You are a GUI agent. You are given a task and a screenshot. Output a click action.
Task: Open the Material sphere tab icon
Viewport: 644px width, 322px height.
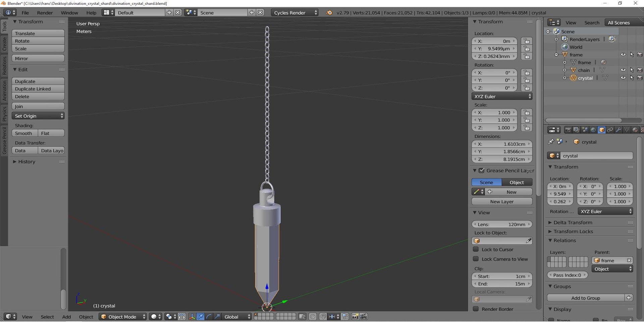(x=635, y=130)
